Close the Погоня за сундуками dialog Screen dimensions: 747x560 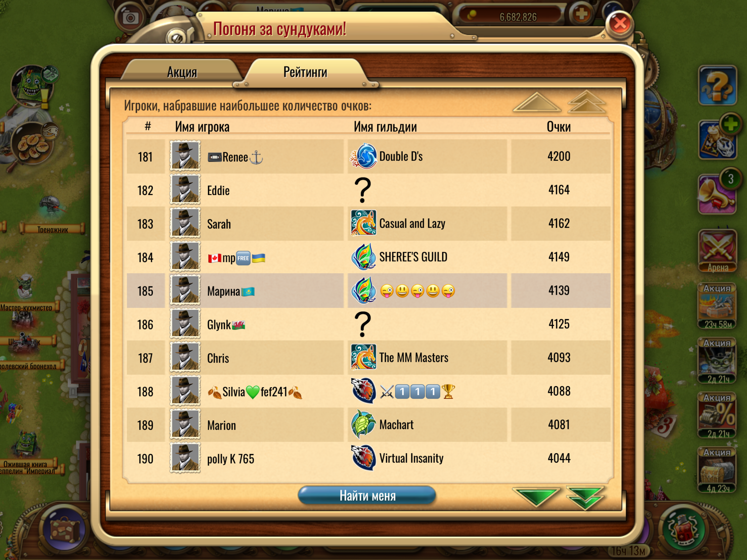620,24
